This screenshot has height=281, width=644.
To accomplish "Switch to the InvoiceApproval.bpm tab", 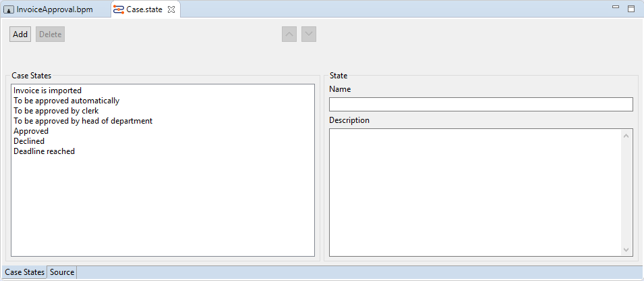I will pos(54,9).
